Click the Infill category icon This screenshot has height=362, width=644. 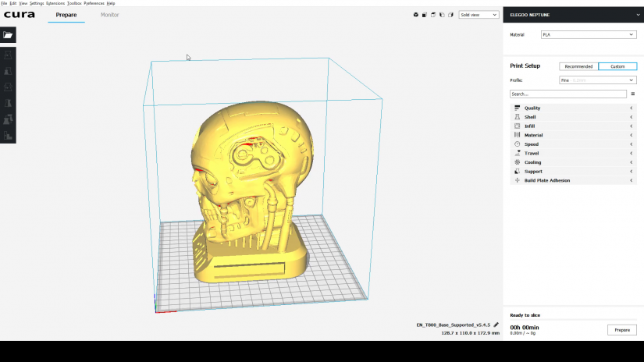click(517, 126)
